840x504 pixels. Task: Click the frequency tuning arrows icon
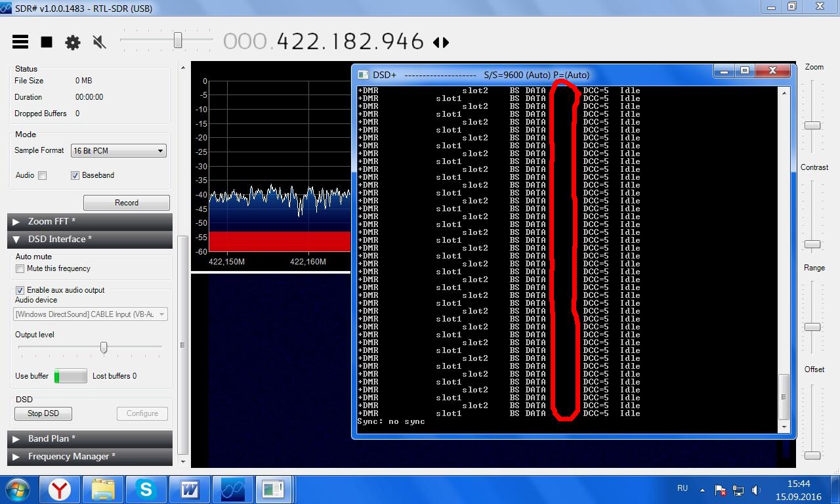pyautogui.click(x=441, y=42)
